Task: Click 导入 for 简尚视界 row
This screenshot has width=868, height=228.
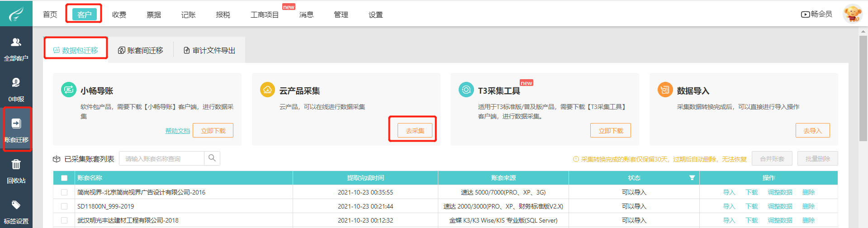Action: coord(729,192)
